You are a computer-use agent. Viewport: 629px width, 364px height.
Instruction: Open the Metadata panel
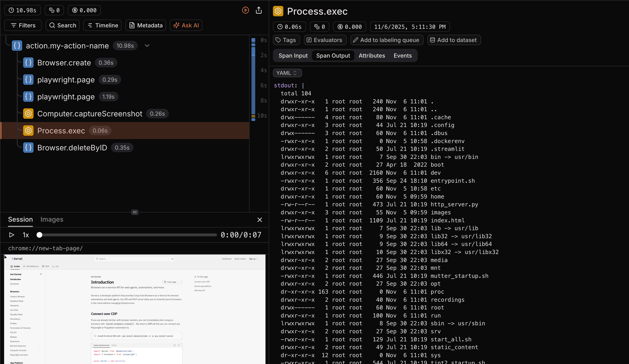click(x=146, y=25)
